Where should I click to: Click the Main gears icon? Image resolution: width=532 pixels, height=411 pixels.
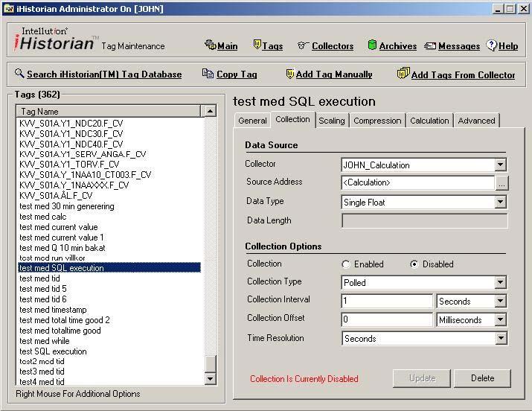click(x=210, y=45)
